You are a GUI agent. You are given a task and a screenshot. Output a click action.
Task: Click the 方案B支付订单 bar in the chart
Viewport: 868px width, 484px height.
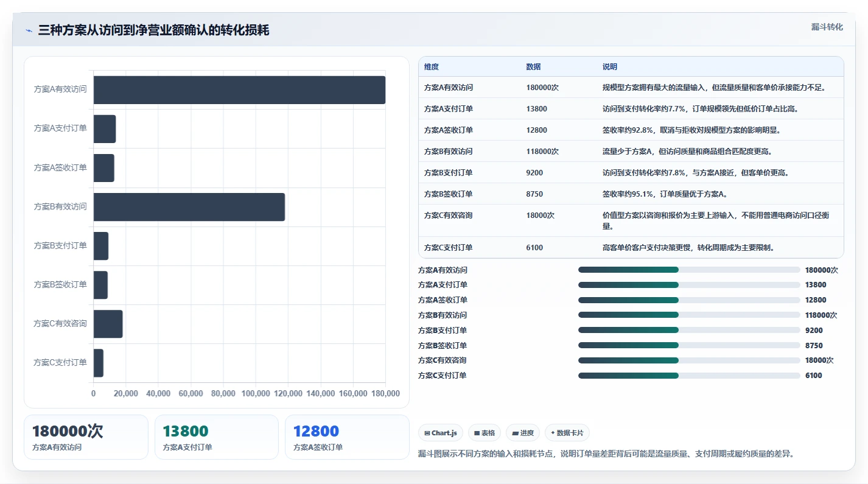[x=101, y=245]
